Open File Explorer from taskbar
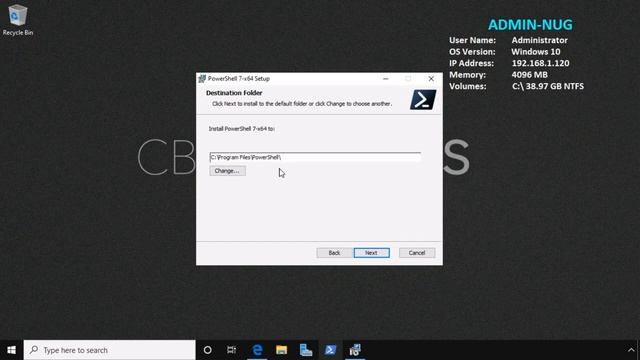This screenshot has width=640, height=360. [281, 350]
